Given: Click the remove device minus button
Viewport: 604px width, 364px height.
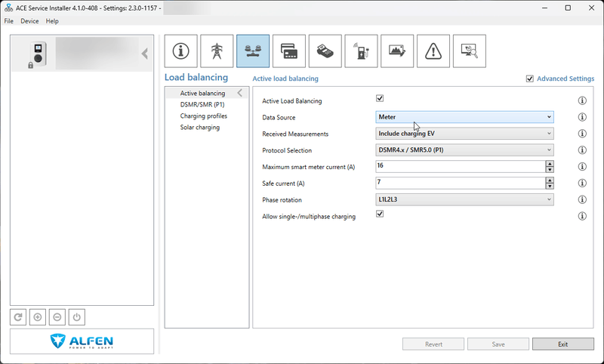Looking at the screenshot, I should click(57, 317).
